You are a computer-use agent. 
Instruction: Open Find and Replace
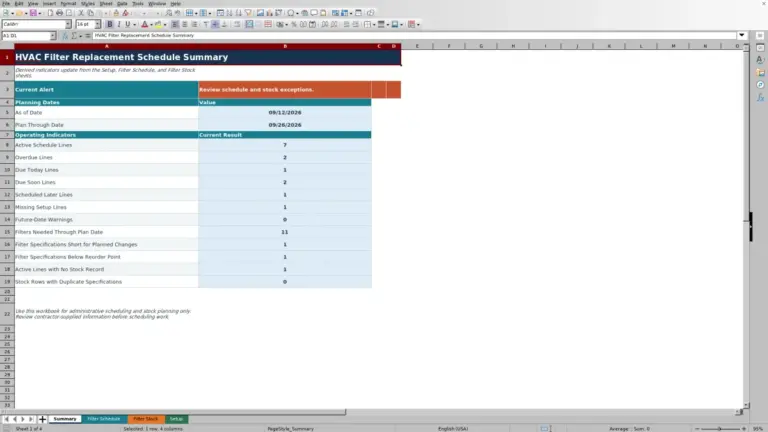tap(168, 13)
